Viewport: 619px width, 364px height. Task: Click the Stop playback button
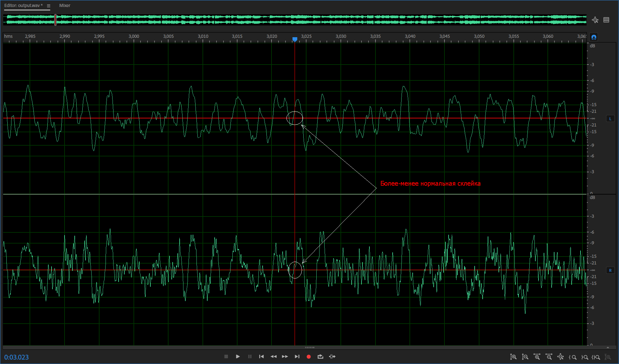pos(226,356)
